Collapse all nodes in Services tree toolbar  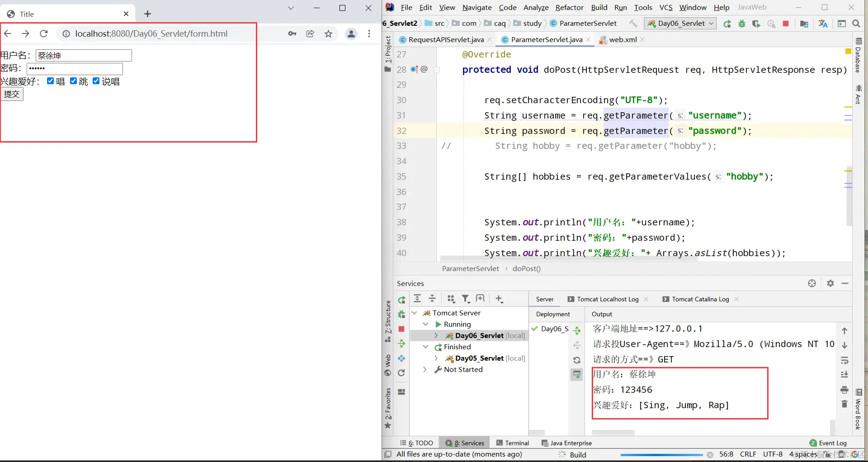[x=432, y=299]
